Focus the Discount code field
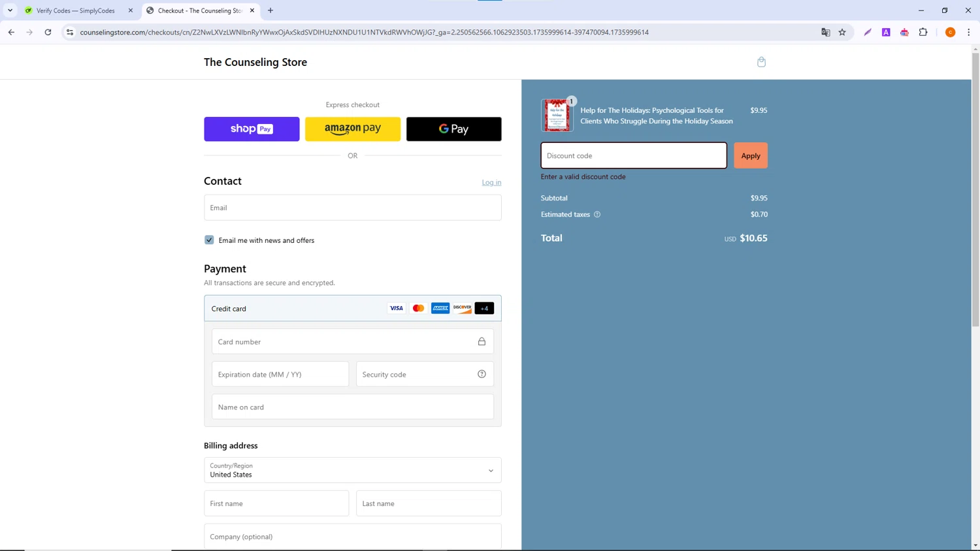 pyautogui.click(x=634, y=155)
